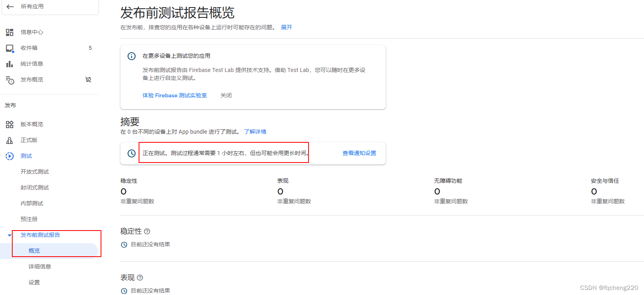Image resolution: width=644 pixels, height=295 pixels.
Task: Click the 发布前测试报告概览 page title
Action: pyautogui.click(x=177, y=13)
